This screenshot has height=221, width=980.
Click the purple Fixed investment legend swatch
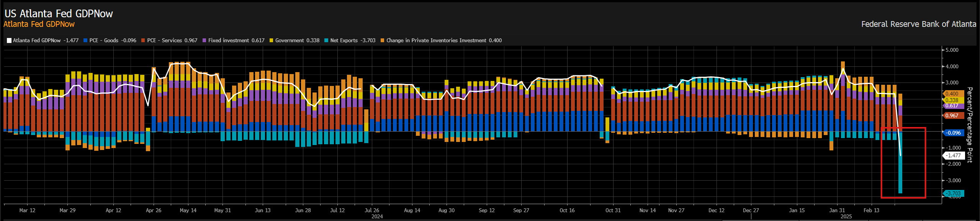point(205,40)
